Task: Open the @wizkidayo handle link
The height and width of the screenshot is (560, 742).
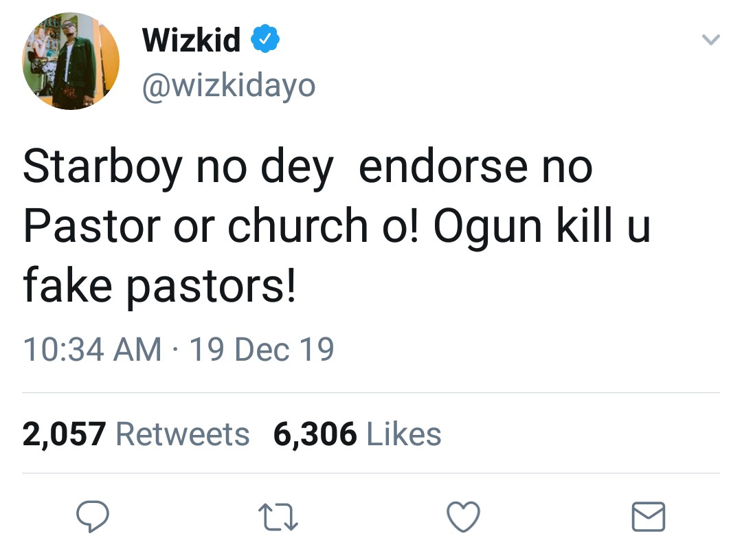Action: pyautogui.click(x=228, y=86)
